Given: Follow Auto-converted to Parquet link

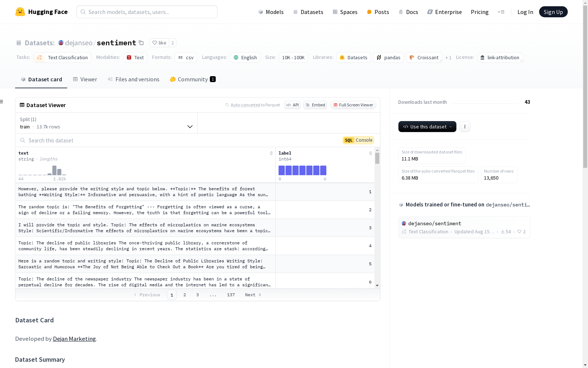Looking at the screenshot, I should pos(245,105).
